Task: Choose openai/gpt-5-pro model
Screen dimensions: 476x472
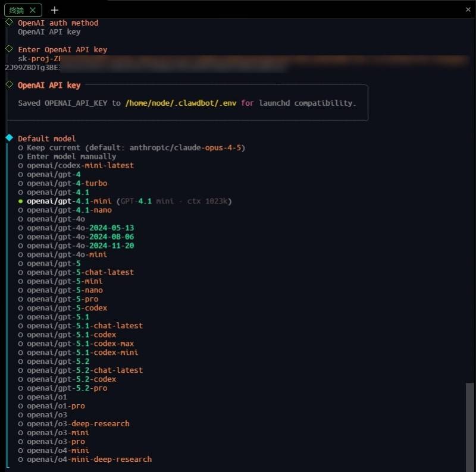Action: [x=58, y=299]
